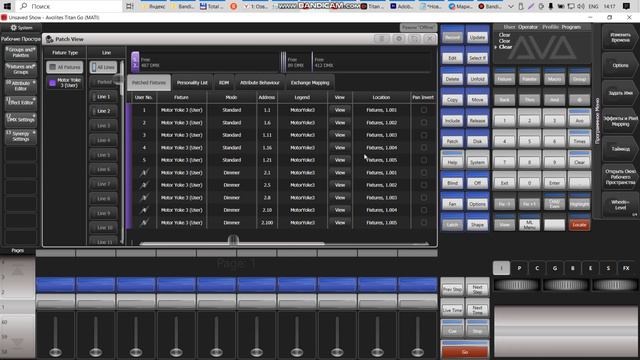Click the Record button

[452, 37]
